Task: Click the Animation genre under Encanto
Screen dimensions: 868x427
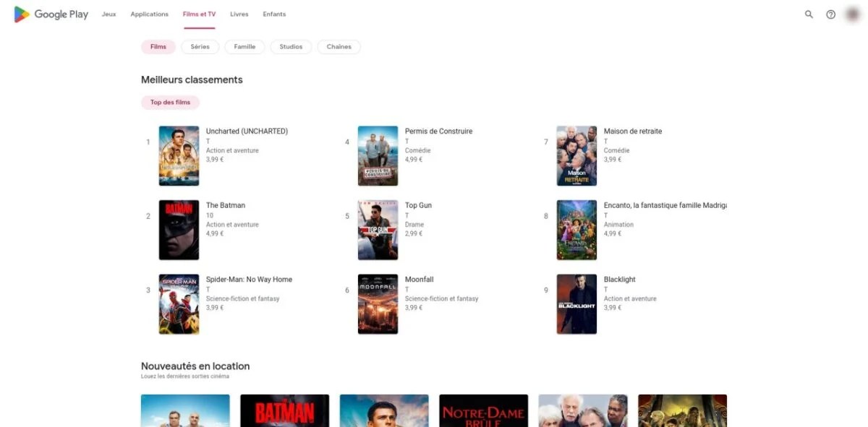Action: (618, 225)
